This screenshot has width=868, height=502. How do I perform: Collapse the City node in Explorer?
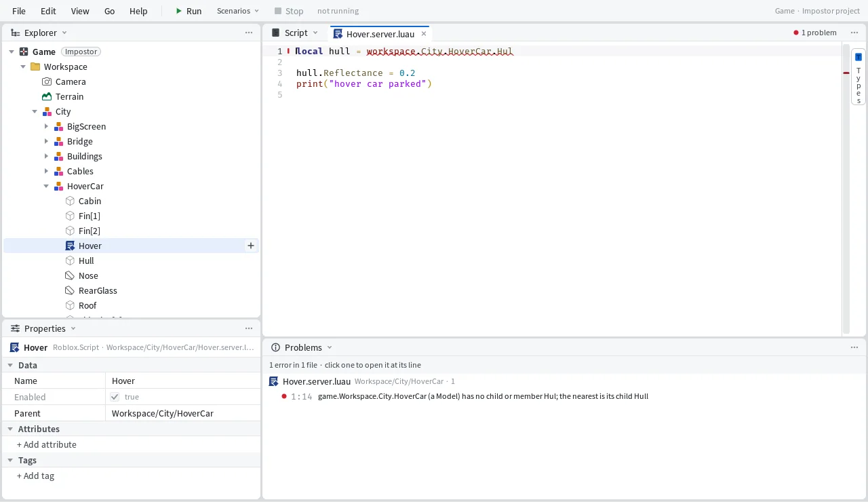click(35, 111)
